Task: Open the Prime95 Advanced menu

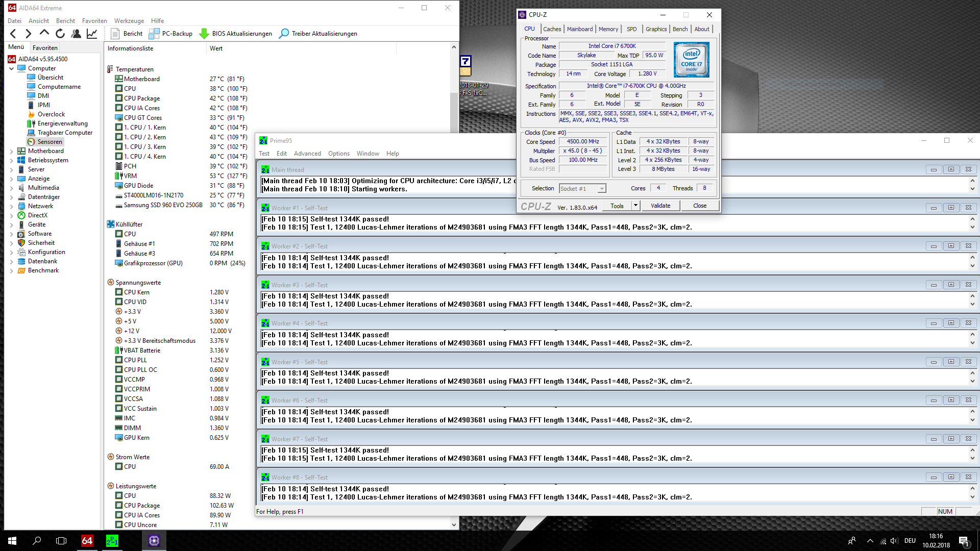Action: (307, 154)
